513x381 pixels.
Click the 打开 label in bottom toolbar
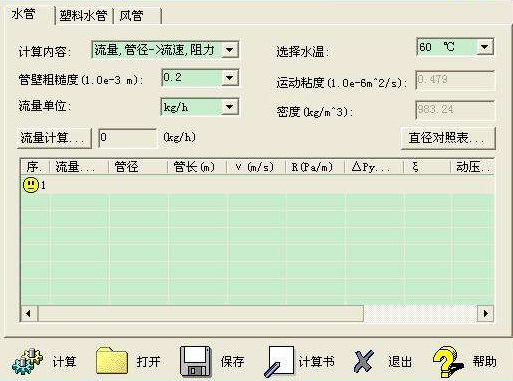[148, 362]
